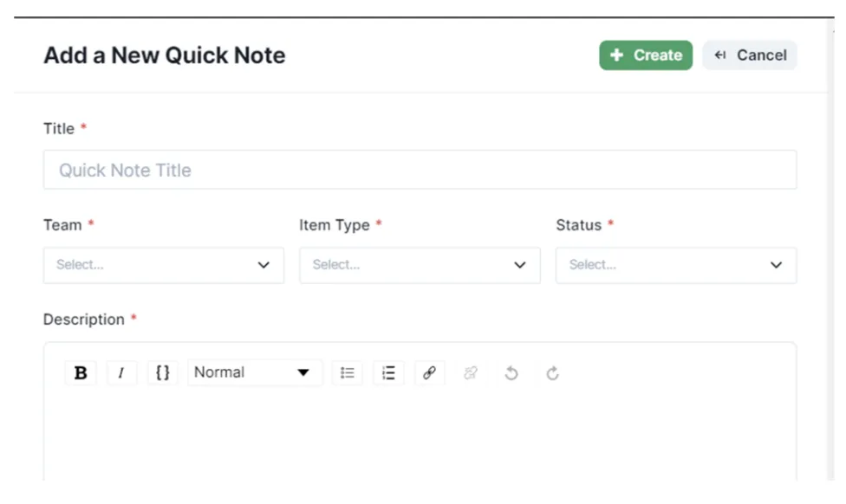The height and width of the screenshot is (504, 846).
Task: Toggle bold formatting in Description editor
Action: tap(81, 372)
